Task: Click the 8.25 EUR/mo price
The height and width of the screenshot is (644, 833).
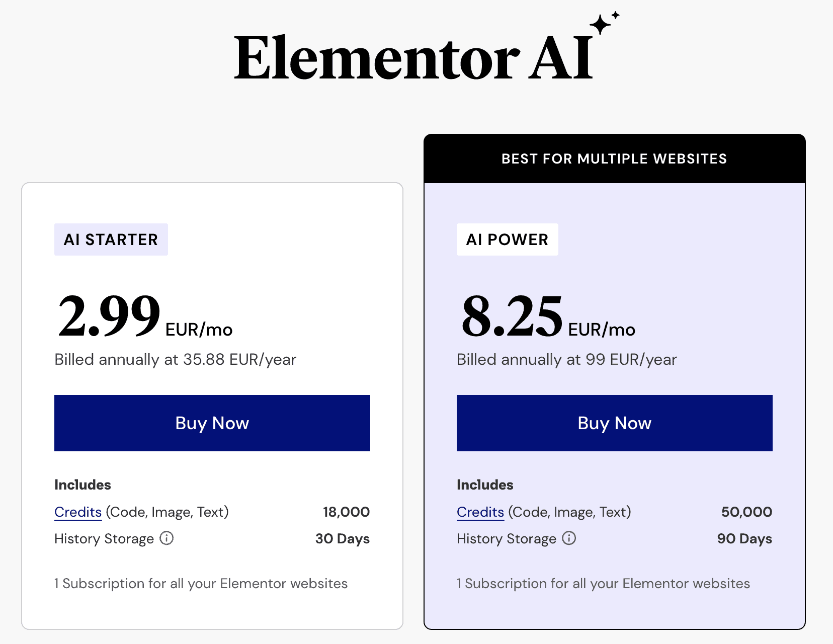Action: (548, 316)
